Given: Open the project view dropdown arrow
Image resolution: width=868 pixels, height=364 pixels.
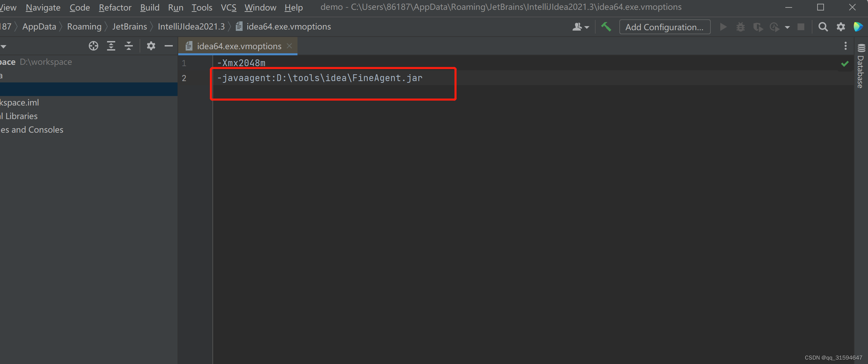Looking at the screenshot, I should click(x=3, y=46).
